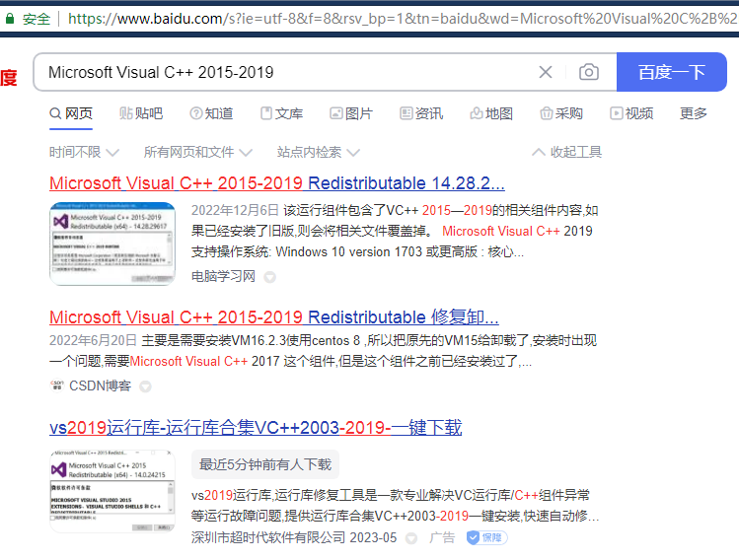
Task: Open the 视频 tab
Action: click(x=631, y=113)
